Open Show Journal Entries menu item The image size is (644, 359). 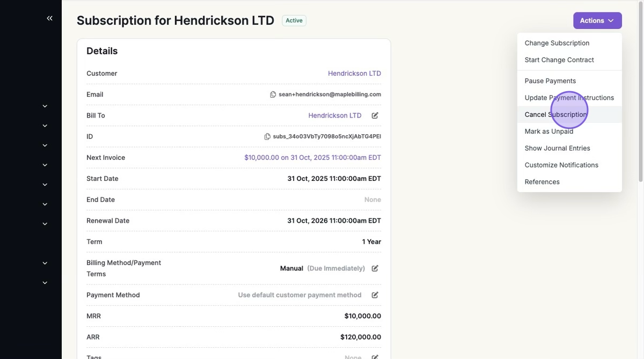[557, 148]
